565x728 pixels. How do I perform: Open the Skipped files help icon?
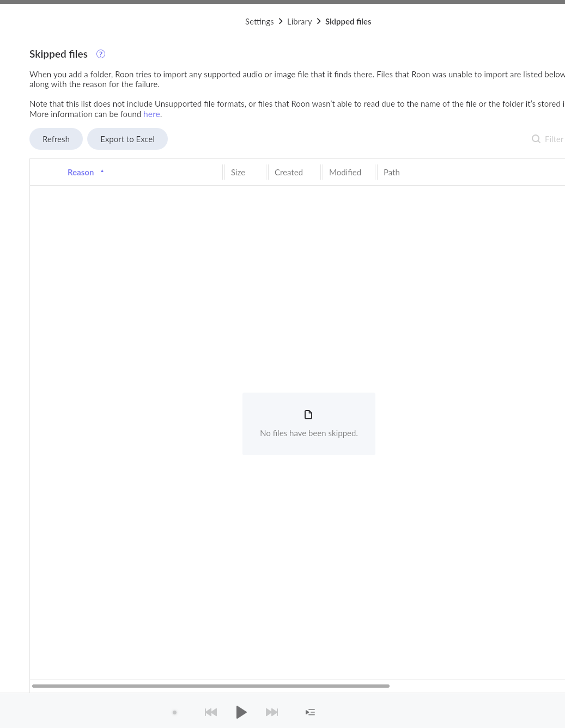point(101,54)
